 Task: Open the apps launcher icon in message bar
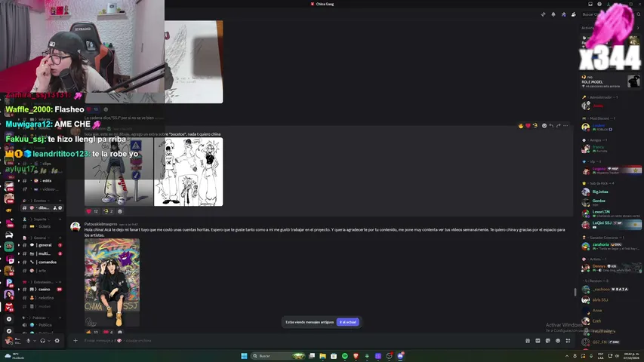click(568, 341)
